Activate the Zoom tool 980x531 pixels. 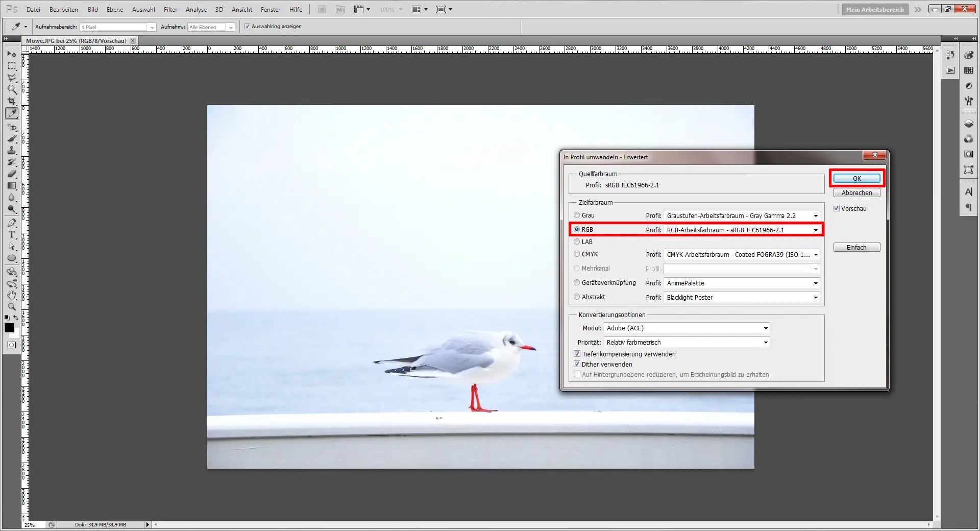click(11, 307)
